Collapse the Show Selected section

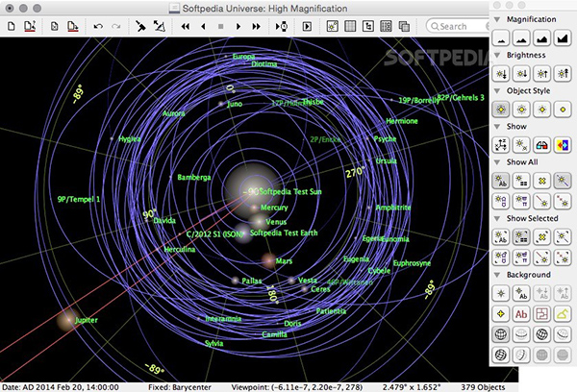(497, 216)
